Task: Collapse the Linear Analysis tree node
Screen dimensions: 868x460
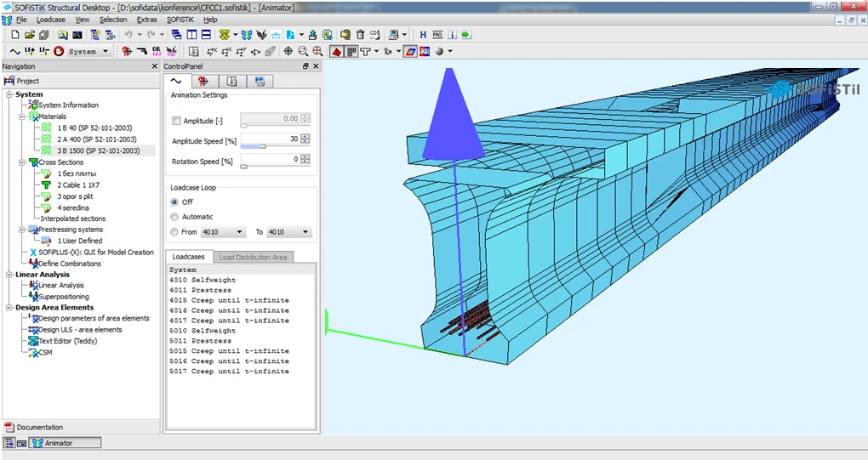Action: point(9,275)
